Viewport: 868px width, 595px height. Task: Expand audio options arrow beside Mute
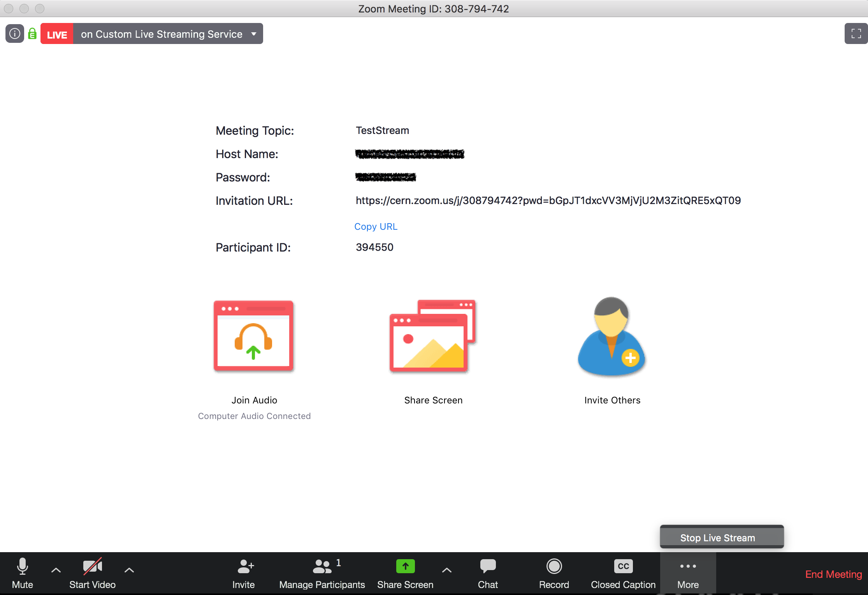click(56, 570)
